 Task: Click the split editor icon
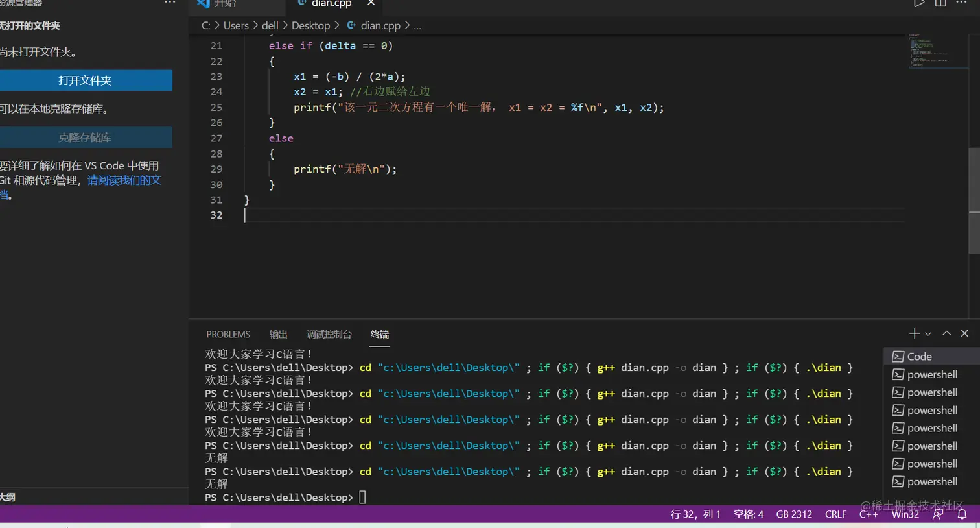pos(940,3)
